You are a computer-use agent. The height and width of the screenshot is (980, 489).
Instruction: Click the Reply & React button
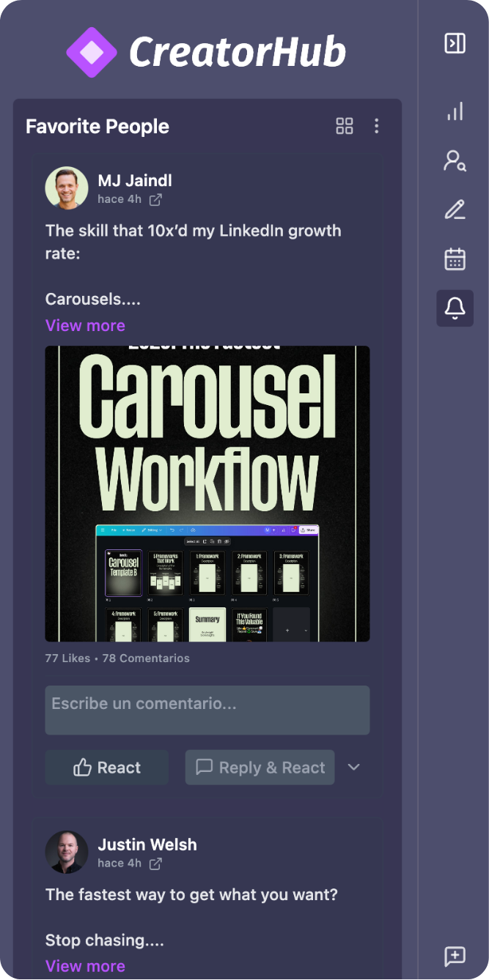pos(260,768)
